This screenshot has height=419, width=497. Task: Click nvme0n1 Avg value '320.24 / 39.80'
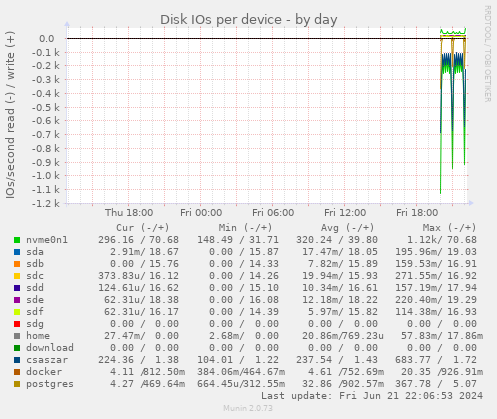(337, 240)
